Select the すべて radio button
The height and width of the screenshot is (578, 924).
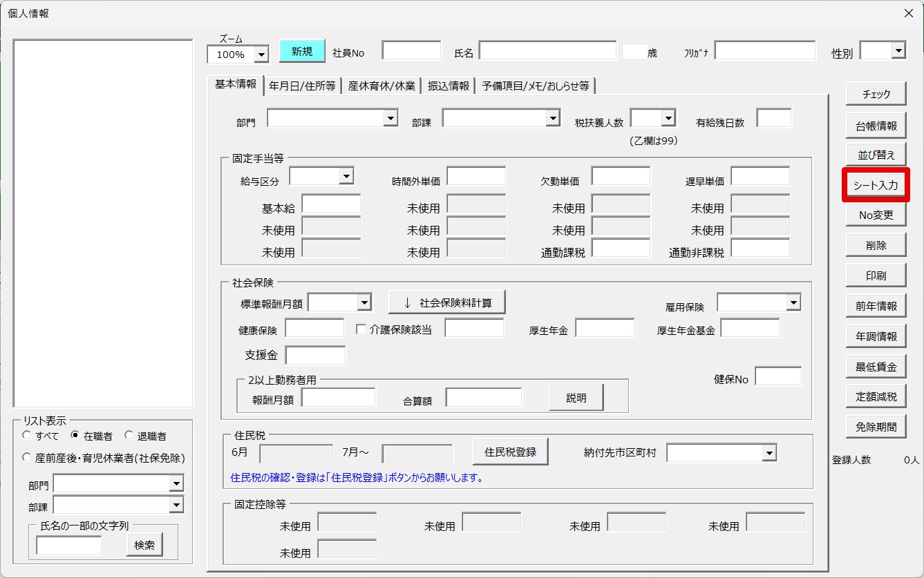27,436
